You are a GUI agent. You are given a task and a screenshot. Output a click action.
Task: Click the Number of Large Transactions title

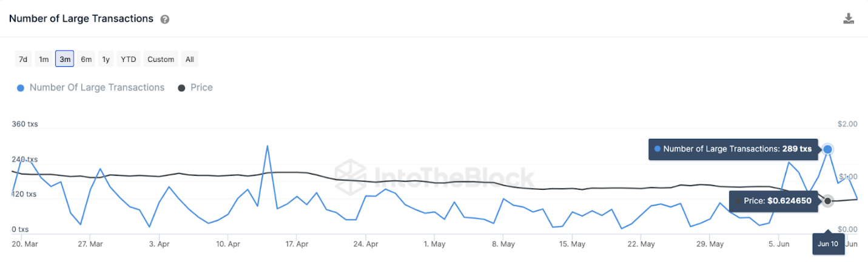point(81,19)
